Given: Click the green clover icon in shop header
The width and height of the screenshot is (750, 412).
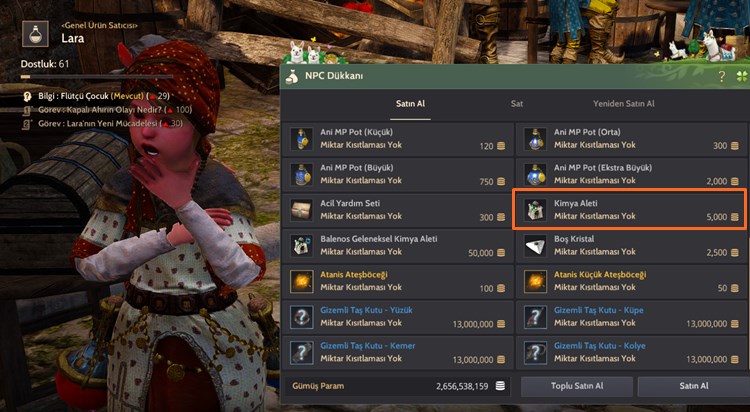Looking at the screenshot, I should (x=741, y=76).
